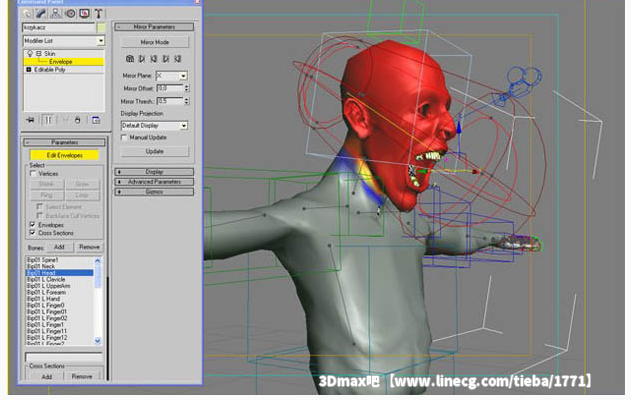
Task: Click the Edit Envelopes button
Action: 62,155
